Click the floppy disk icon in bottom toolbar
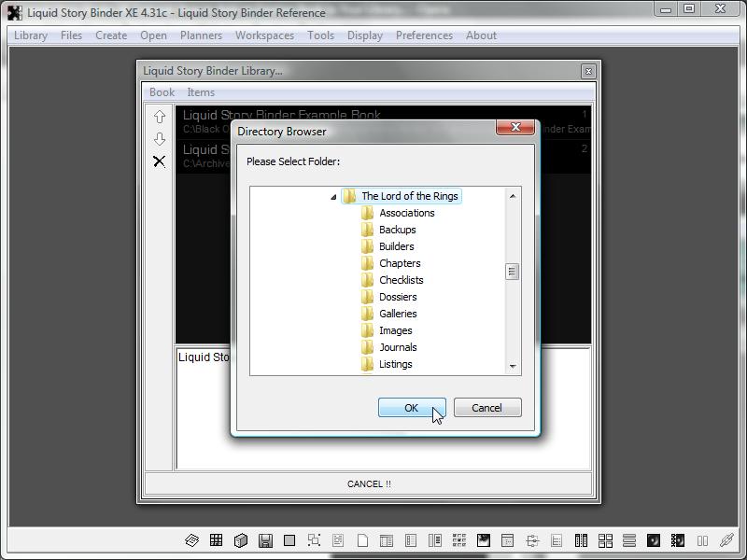This screenshot has width=747, height=560. tap(265, 540)
